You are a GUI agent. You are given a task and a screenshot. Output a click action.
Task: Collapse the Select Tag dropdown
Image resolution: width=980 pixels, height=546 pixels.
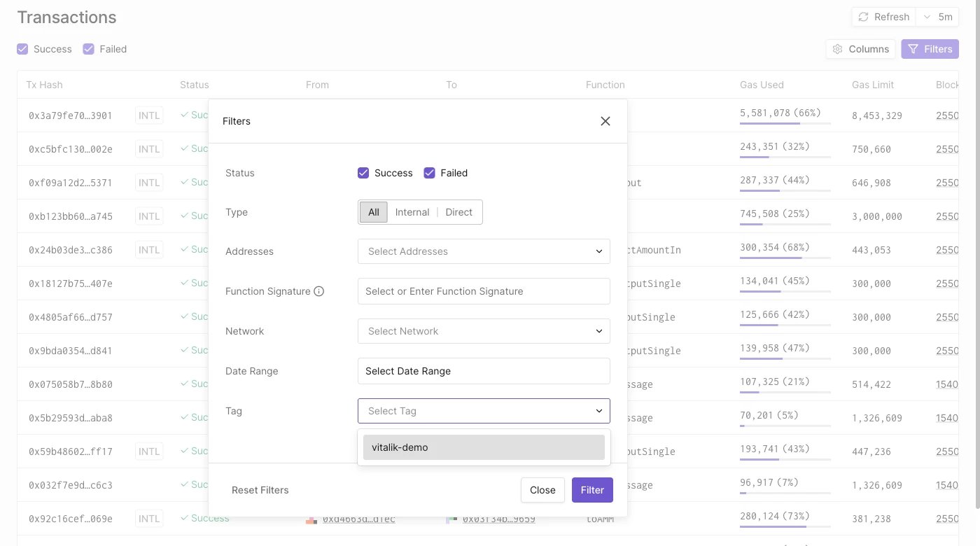tap(484, 411)
